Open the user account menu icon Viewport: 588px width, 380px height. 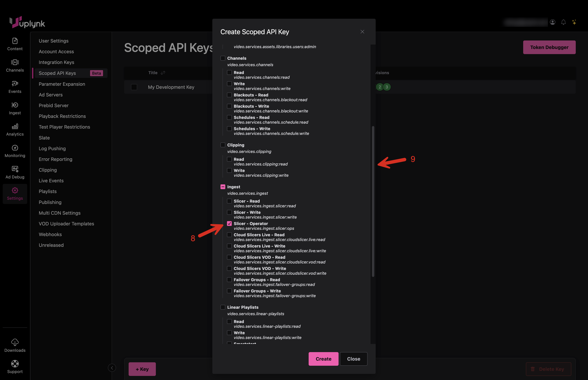click(552, 22)
